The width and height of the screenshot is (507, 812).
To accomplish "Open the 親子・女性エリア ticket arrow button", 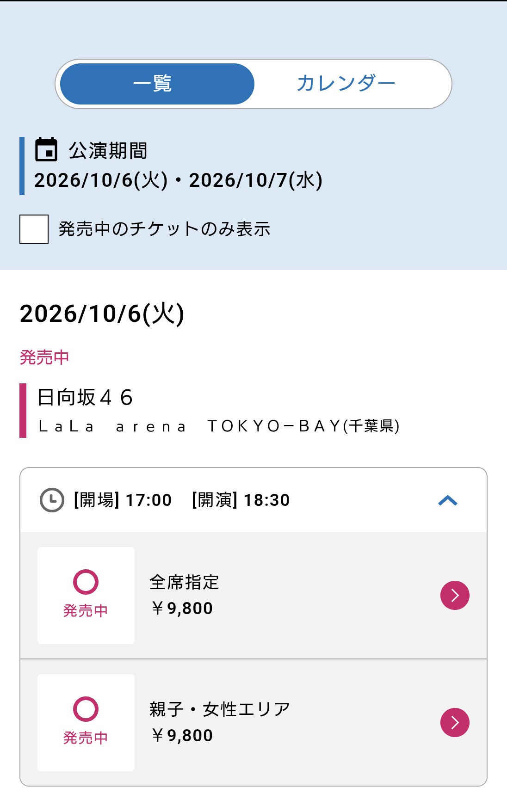I will [455, 723].
